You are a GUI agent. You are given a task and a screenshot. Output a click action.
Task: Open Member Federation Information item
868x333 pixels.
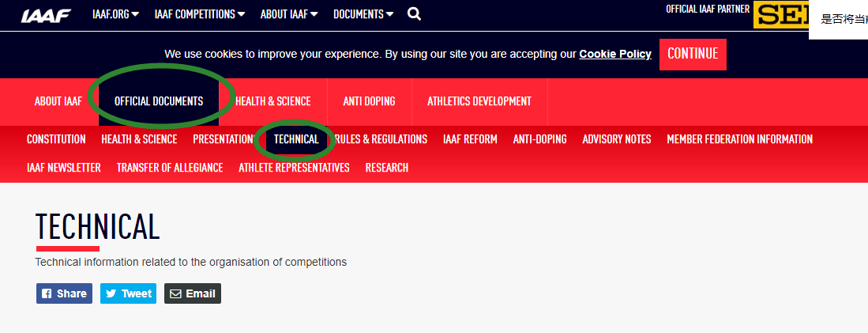(739, 139)
